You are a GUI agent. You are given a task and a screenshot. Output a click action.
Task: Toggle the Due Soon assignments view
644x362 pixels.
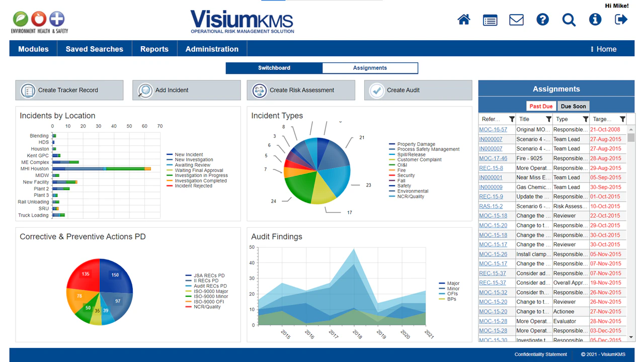tap(573, 106)
